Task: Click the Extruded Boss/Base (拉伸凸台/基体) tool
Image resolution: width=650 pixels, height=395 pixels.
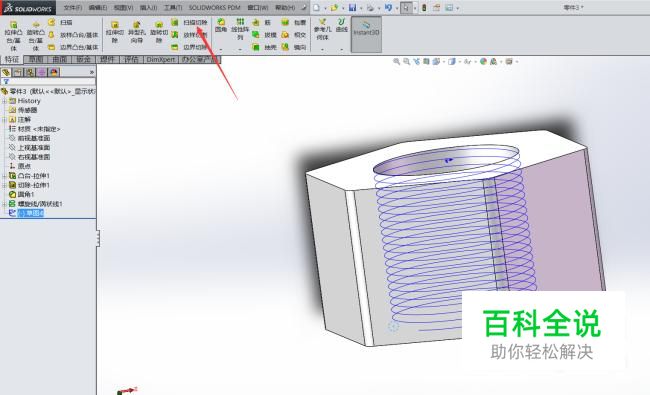Action: click(x=13, y=36)
